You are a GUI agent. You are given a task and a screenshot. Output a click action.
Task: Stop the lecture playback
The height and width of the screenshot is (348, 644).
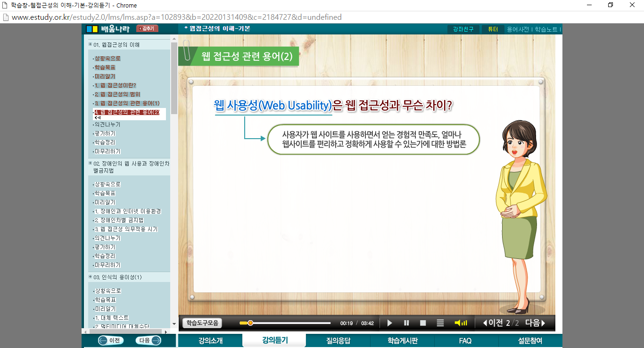pyautogui.click(x=423, y=323)
